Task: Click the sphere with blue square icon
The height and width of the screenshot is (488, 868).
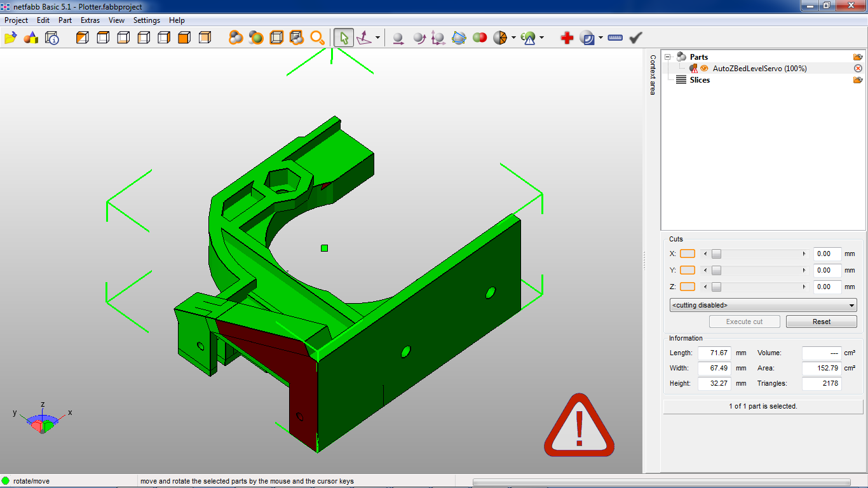Action: click(x=587, y=38)
